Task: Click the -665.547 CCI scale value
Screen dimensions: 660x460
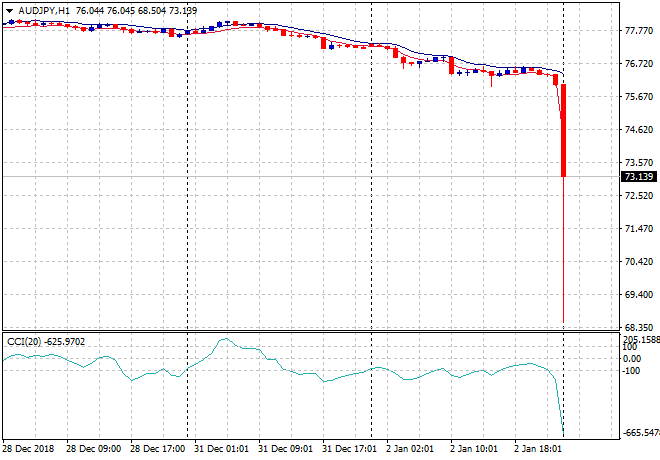Action: [638, 433]
